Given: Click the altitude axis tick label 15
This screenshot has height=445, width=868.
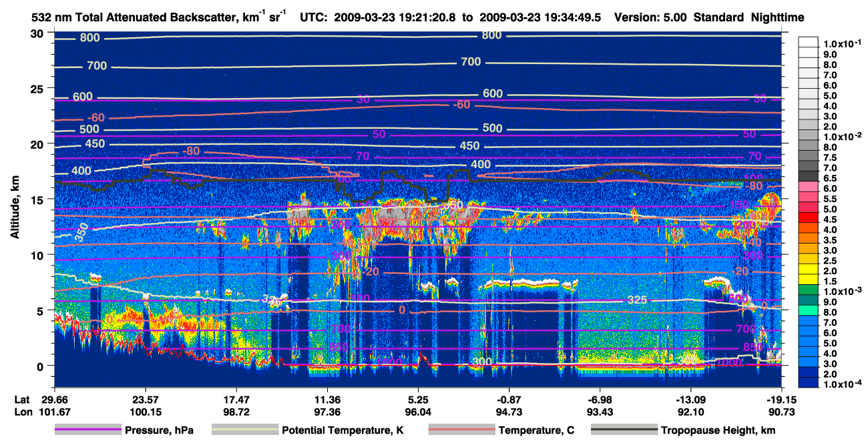Looking at the screenshot, I should pyautogui.click(x=39, y=199).
